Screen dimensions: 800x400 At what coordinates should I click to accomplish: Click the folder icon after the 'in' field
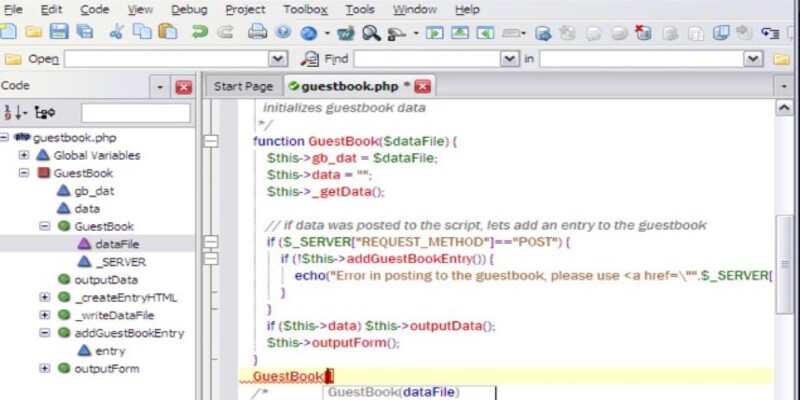[x=781, y=59]
